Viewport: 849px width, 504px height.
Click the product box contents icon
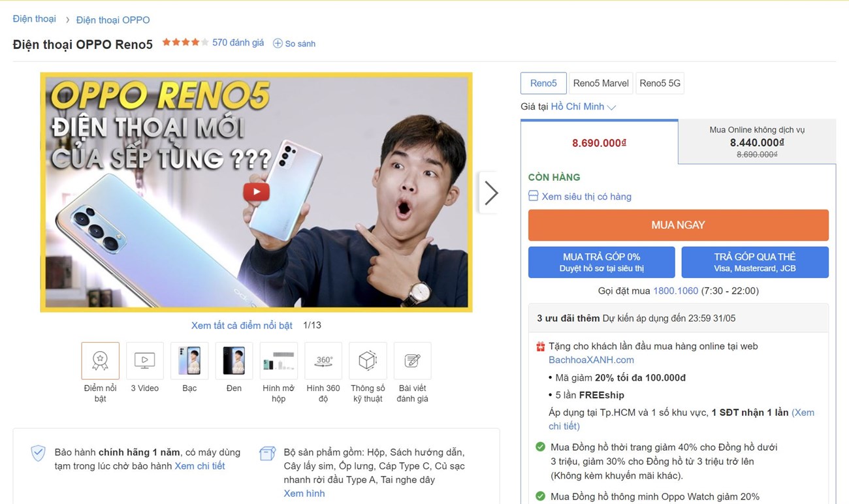267,453
